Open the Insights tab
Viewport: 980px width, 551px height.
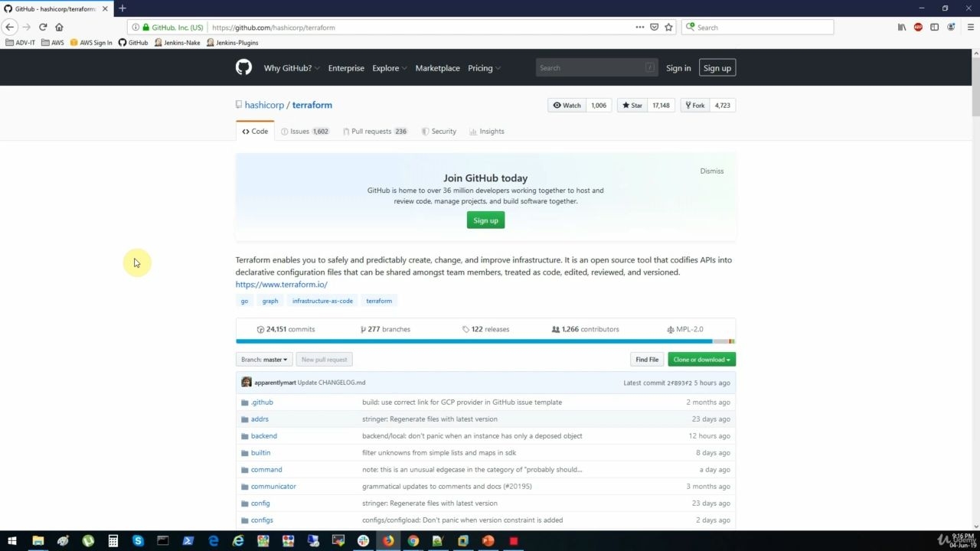pos(487,131)
